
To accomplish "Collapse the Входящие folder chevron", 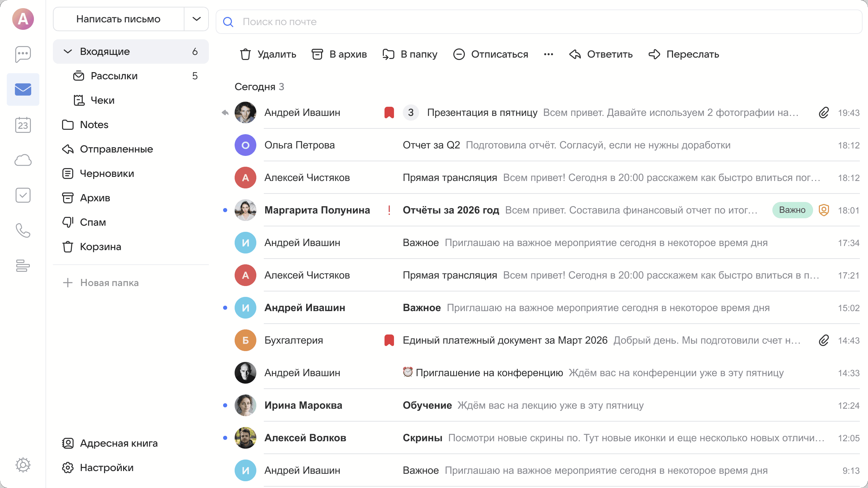I will [68, 52].
